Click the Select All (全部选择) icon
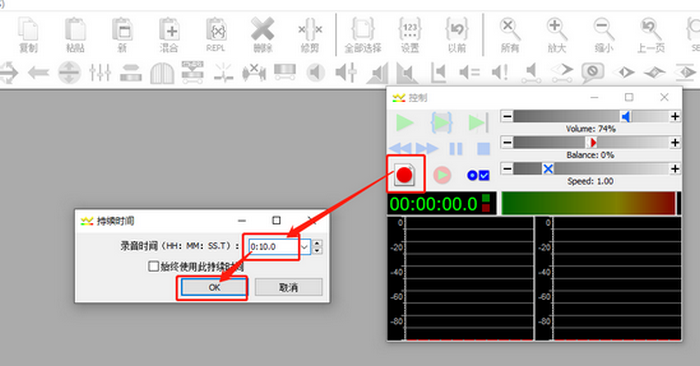The height and width of the screenshot is (366, 700). (x=362, y=35)
